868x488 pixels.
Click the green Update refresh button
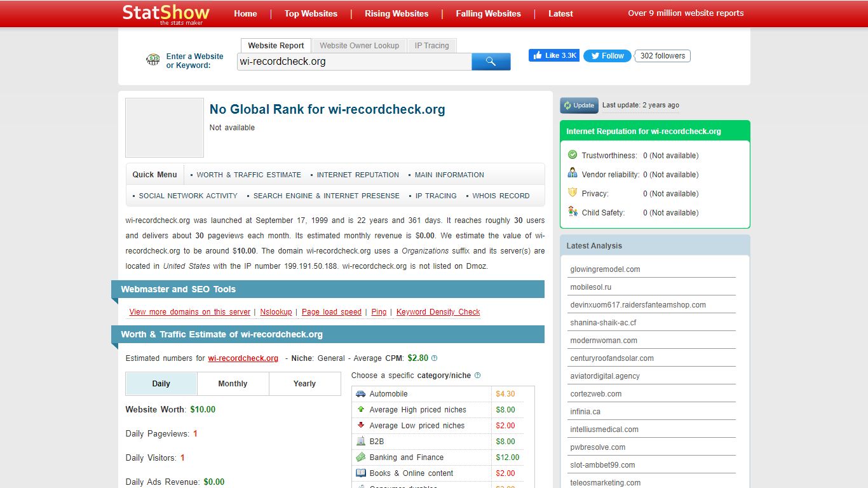pyautogui.click(x=579, y=105)
